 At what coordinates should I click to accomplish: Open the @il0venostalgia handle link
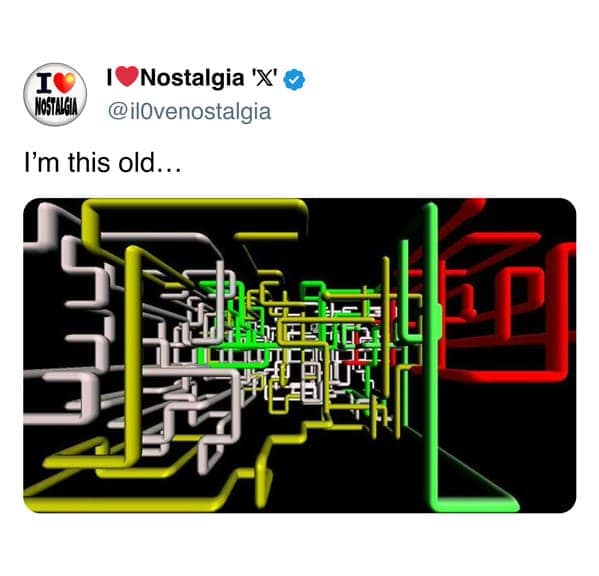pos(189,112)
